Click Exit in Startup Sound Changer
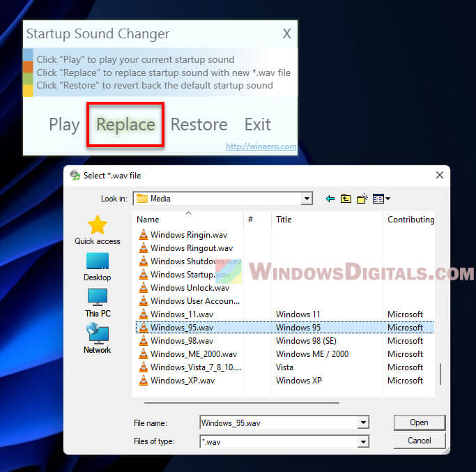Image resolution: width=476 pixels, height=472 pixels. (x=258, y=125)
